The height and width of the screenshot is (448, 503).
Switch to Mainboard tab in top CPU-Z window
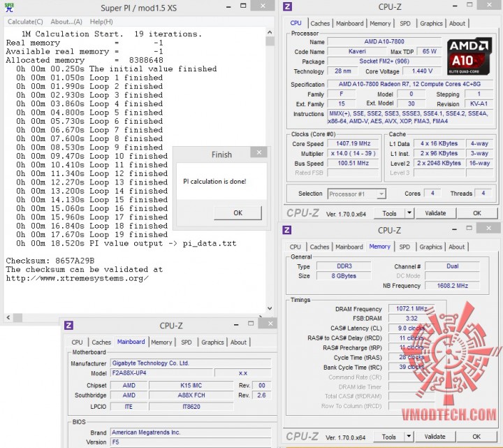pyautogui.click(x=350, y=24)
